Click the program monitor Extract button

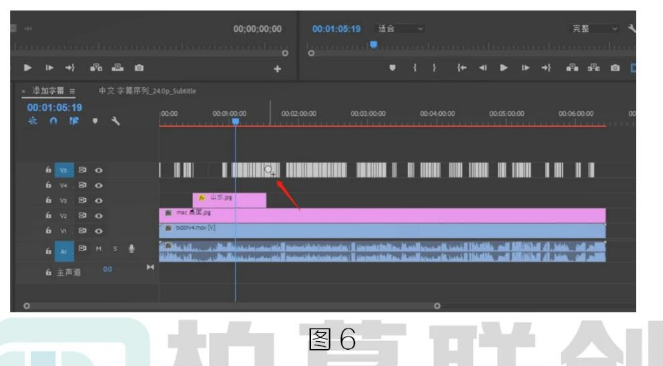tap(594, 68)
